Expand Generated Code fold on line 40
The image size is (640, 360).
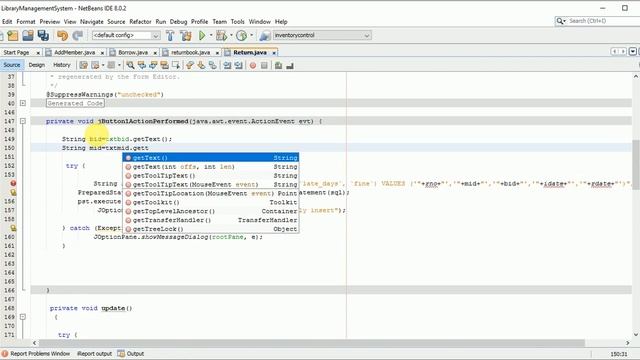(x=23, y=103)
